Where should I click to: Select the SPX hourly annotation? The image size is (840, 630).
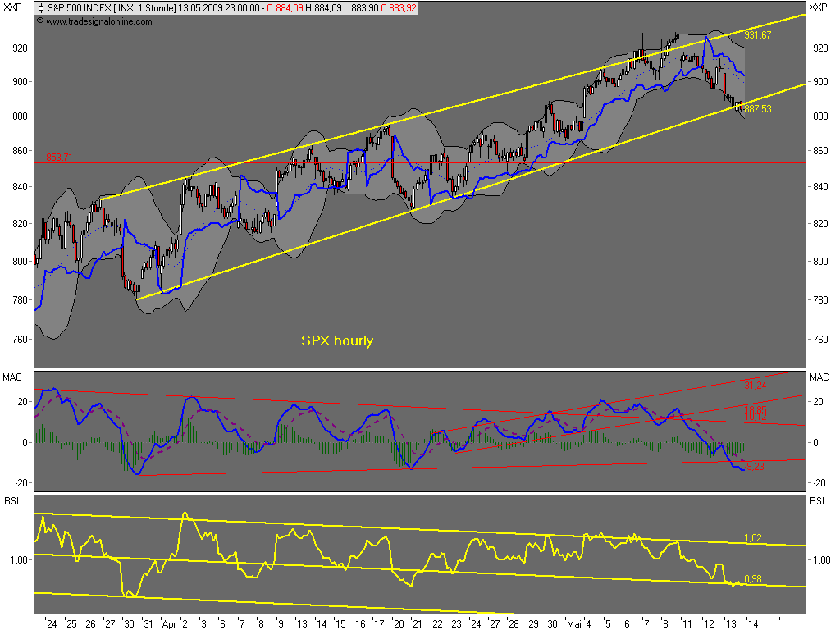(x=337, y=340)
